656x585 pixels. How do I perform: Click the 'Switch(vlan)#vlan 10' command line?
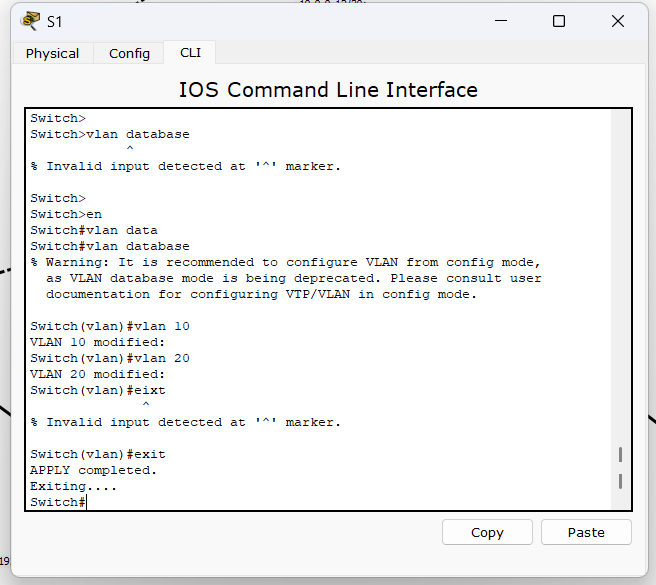point(110,326)
